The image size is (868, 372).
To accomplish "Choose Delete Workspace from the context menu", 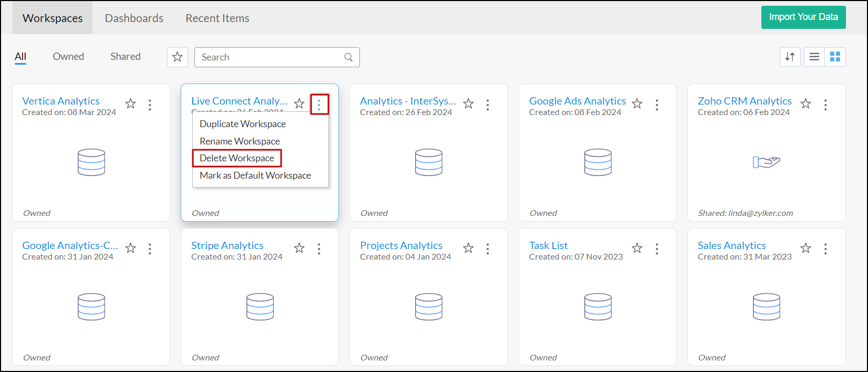I will [x=237, y=158].
